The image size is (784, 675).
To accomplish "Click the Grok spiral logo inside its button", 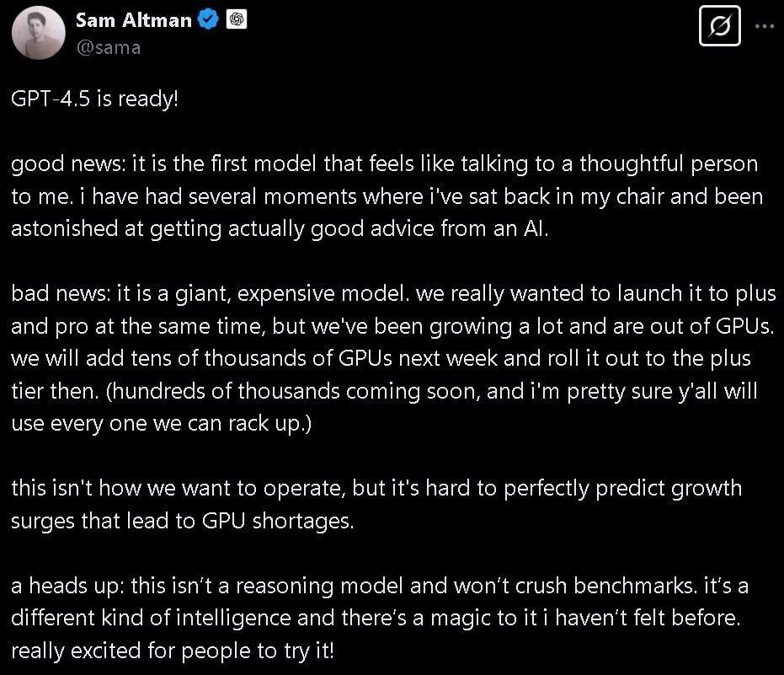I will (x=719, y=26).
